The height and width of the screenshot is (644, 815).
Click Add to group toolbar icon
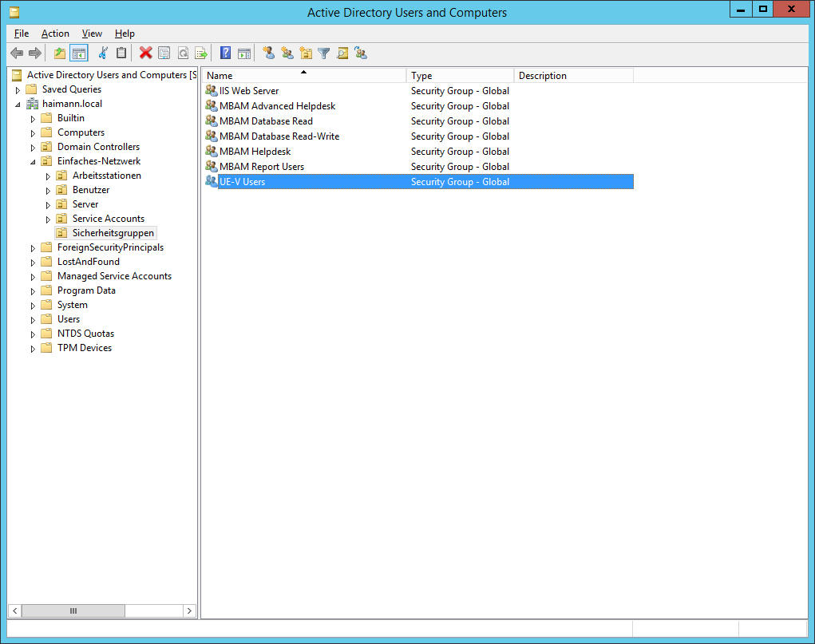(x=361, y=53)
